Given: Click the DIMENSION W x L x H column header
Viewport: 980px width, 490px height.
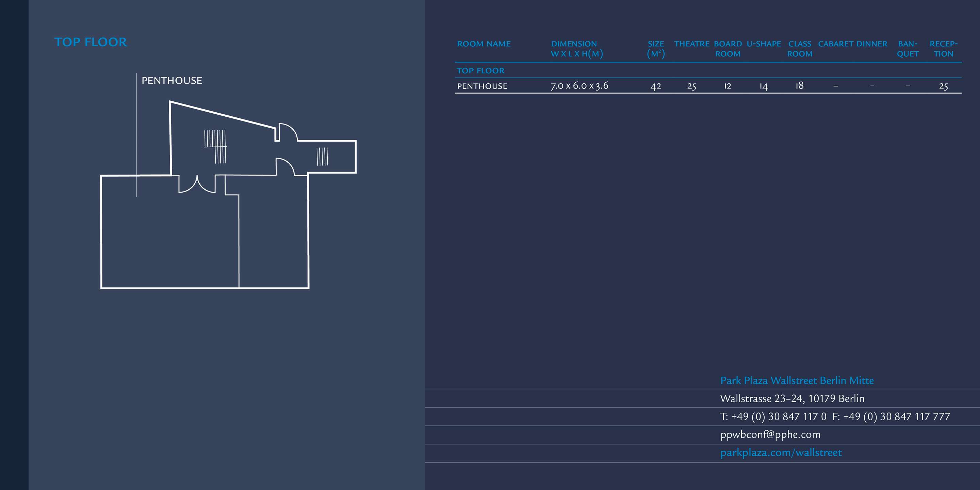Looking at the screenshot, I should click(577, 49).
